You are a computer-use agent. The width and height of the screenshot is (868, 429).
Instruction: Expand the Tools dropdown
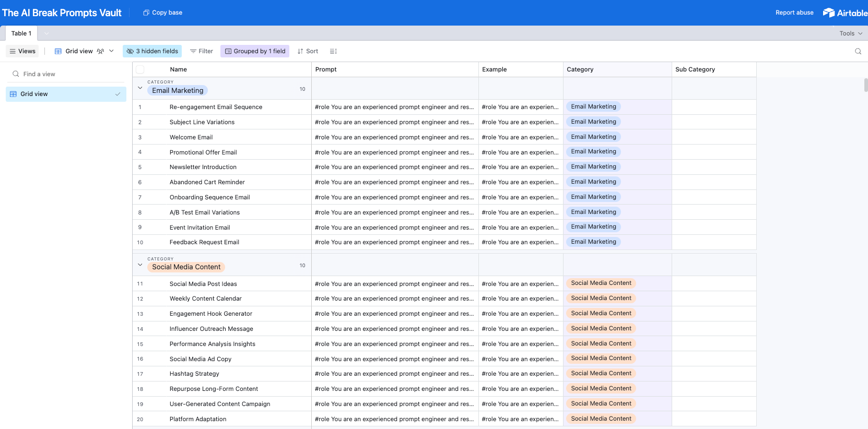click(x=851, y=33)
